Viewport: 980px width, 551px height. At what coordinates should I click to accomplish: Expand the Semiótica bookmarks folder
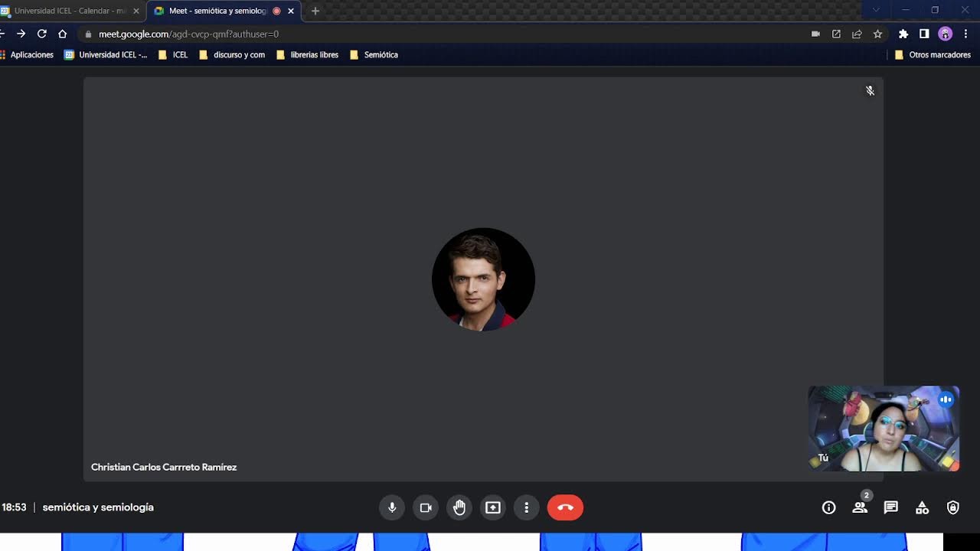(x=374, y=54)
